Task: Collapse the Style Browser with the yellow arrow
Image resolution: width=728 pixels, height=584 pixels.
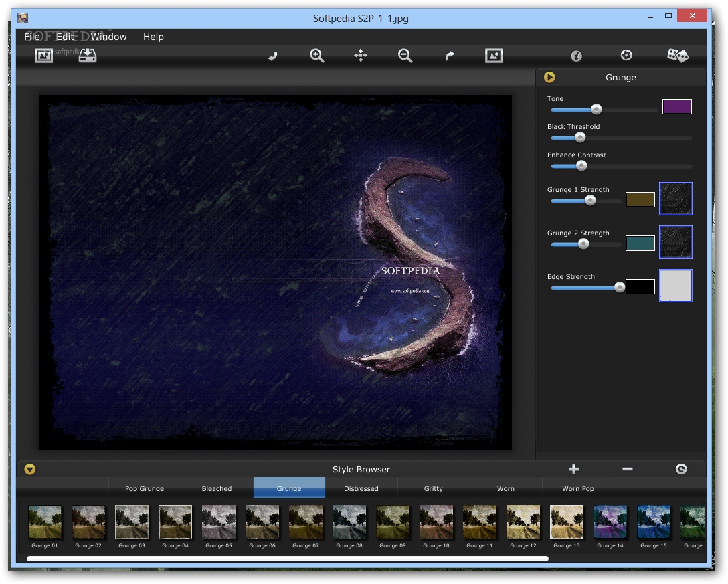Action: (29, 470)
